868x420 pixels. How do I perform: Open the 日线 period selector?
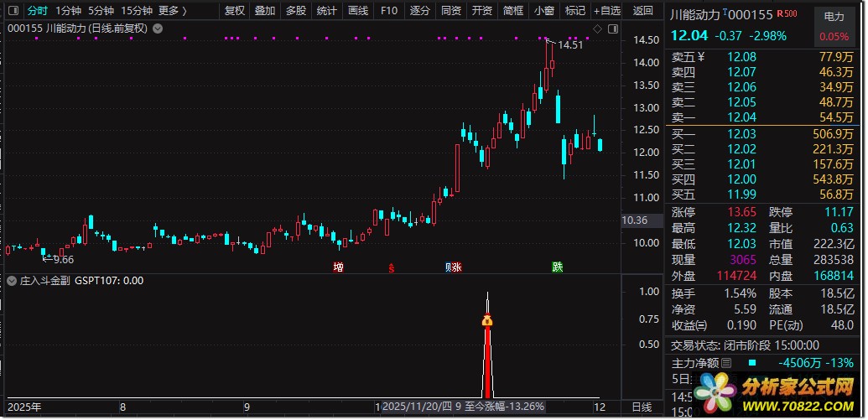(x=642, y=407)
